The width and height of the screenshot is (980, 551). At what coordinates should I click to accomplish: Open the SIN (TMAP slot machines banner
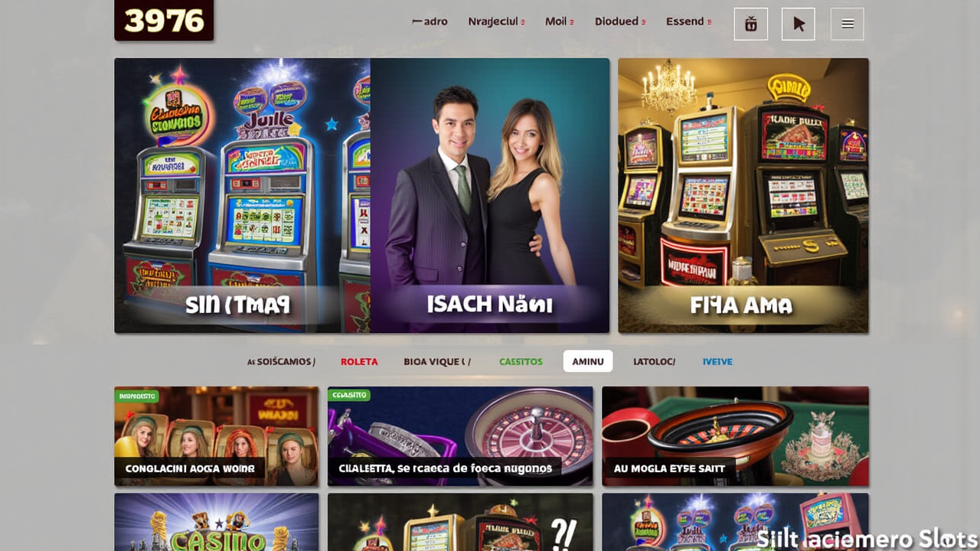tap(242, 196)
